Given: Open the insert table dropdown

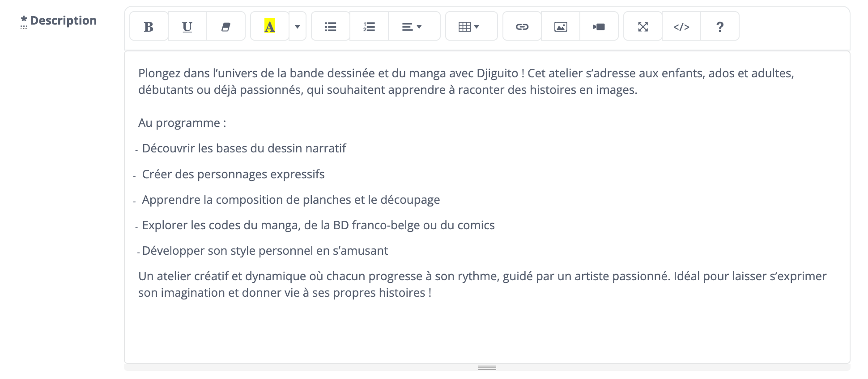Looking at the screenshot, I should [472, 26].
